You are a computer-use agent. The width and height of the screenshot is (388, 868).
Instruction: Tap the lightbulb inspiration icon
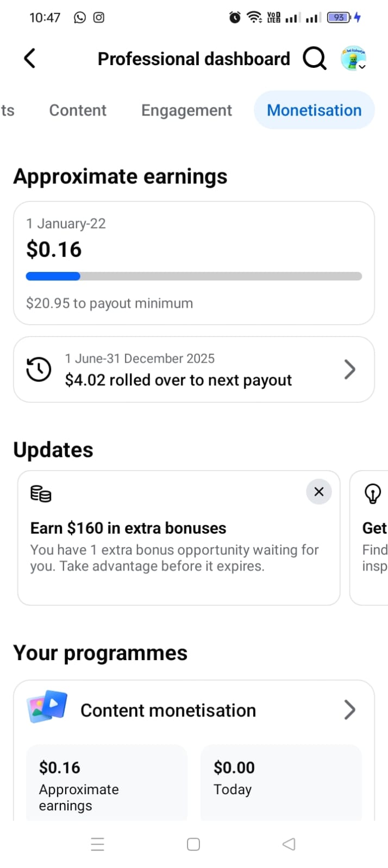(372, 494)
